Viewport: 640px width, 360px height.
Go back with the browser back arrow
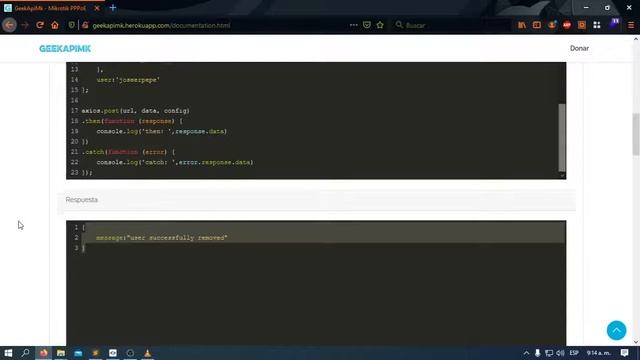(x=9, y=25)
